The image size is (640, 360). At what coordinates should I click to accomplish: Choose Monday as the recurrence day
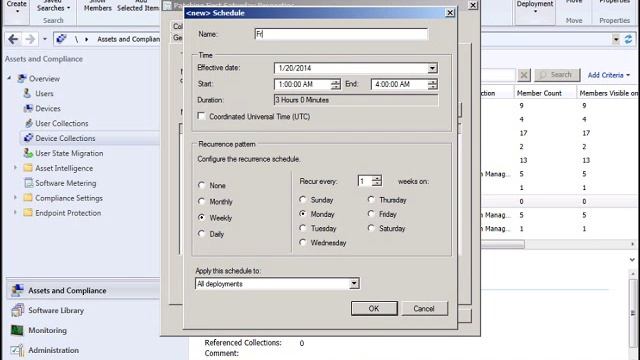point(302,214)
